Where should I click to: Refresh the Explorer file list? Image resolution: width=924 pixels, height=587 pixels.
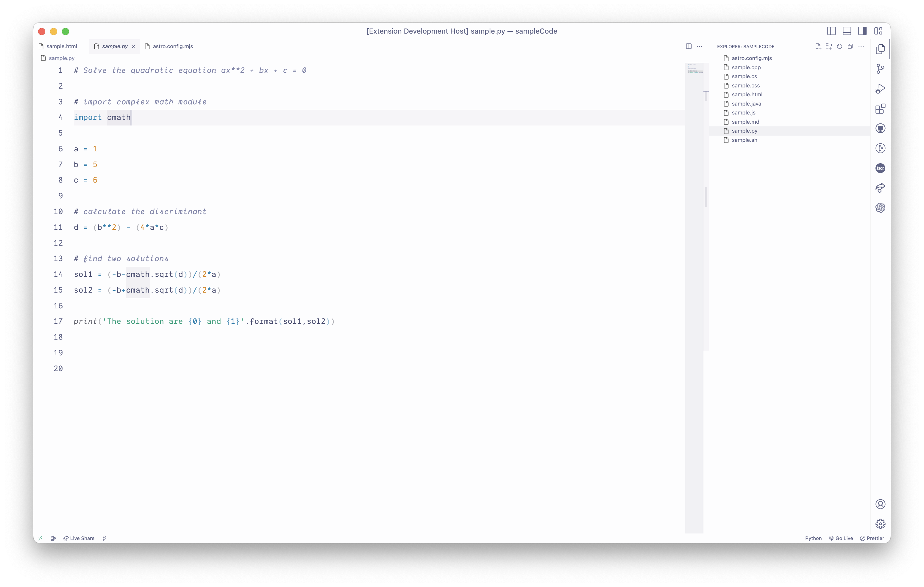[x=839, y=46]
